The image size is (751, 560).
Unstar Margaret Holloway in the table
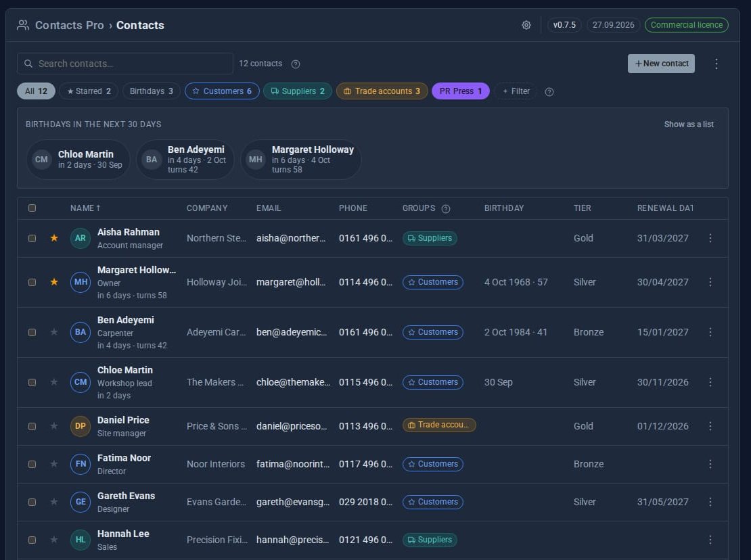coord(54,282)
